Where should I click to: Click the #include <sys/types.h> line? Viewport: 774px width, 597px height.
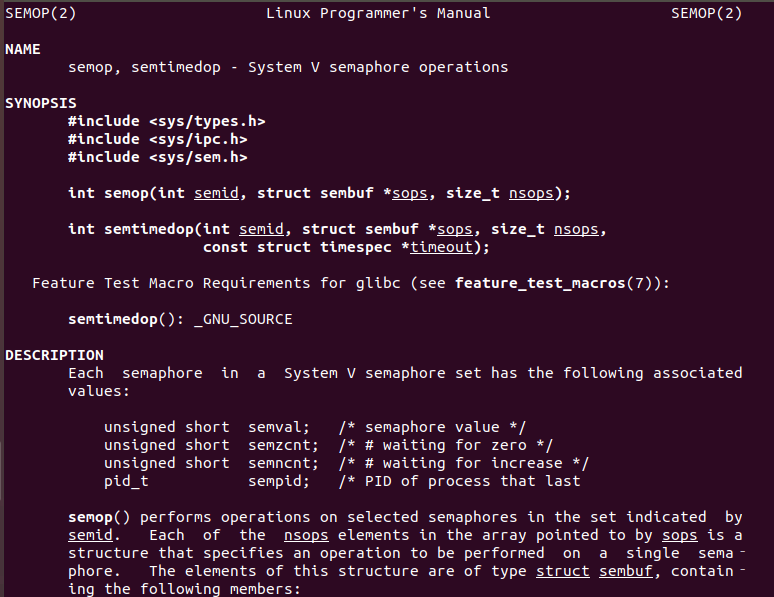point(166,121)
